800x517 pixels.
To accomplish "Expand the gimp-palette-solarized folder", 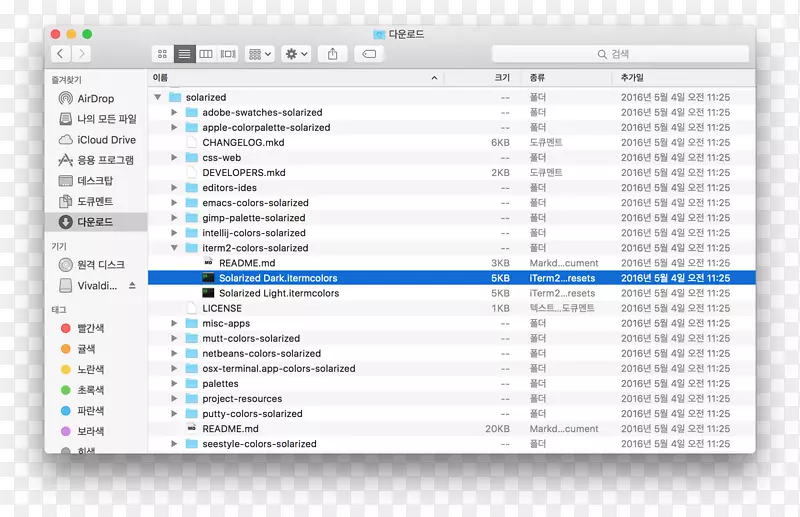I will 174,217.
